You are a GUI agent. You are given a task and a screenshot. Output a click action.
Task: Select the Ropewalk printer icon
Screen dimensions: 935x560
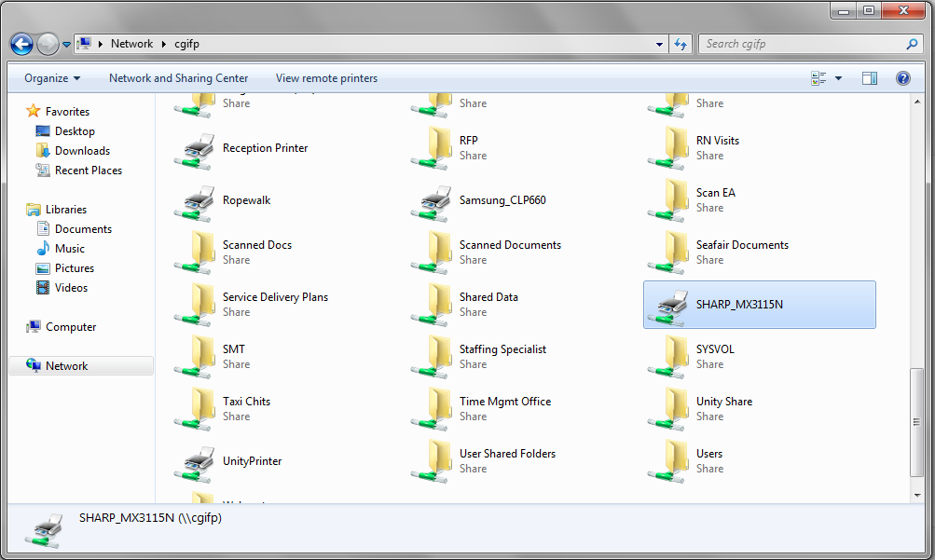[196, 201]
